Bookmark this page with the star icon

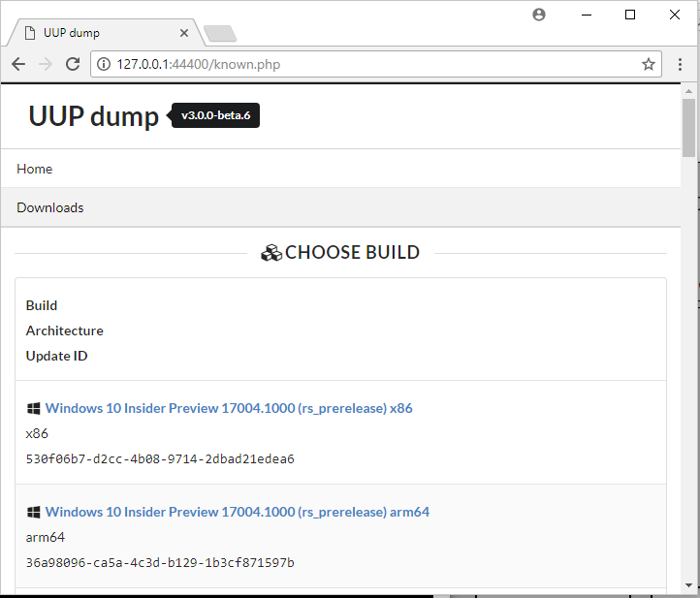point(649,64)
